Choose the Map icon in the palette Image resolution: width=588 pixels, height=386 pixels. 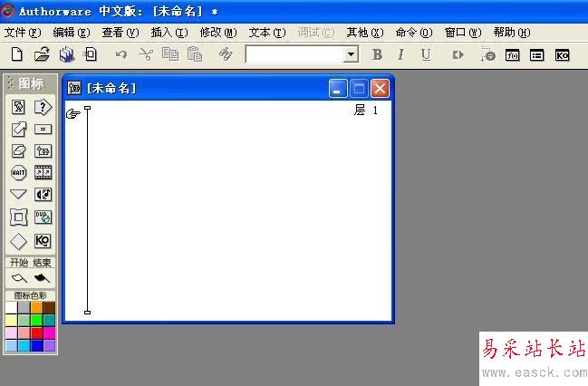43,150
